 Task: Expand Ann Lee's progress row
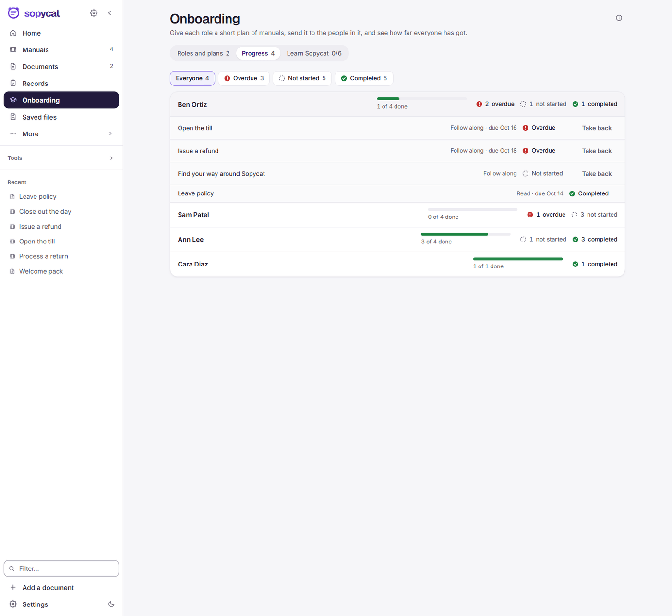tap(397, 240)
